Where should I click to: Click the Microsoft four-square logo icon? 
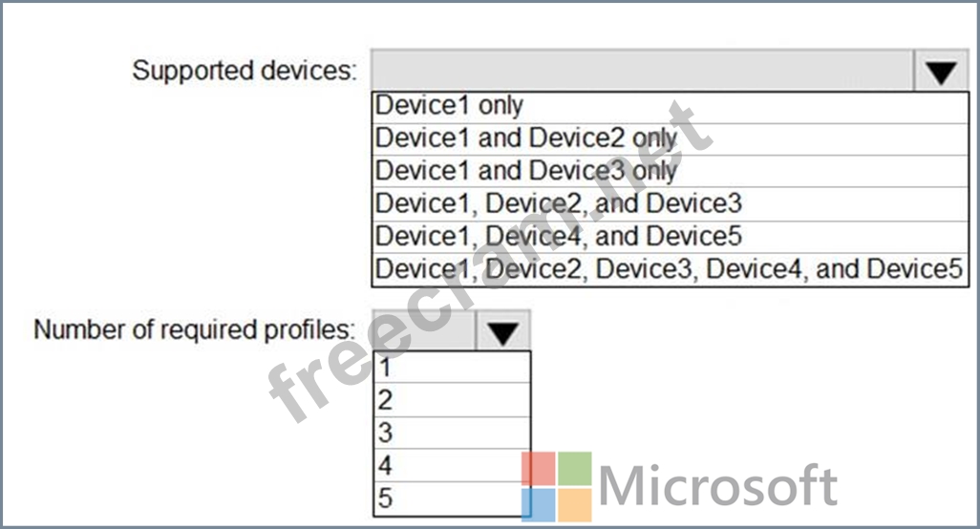click(556, 487)
